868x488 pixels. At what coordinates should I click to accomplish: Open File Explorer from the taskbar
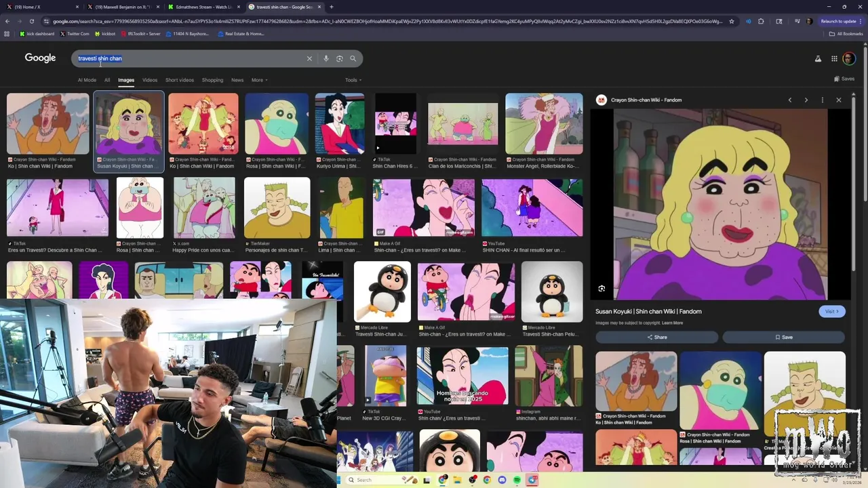[x=457, y=480]
